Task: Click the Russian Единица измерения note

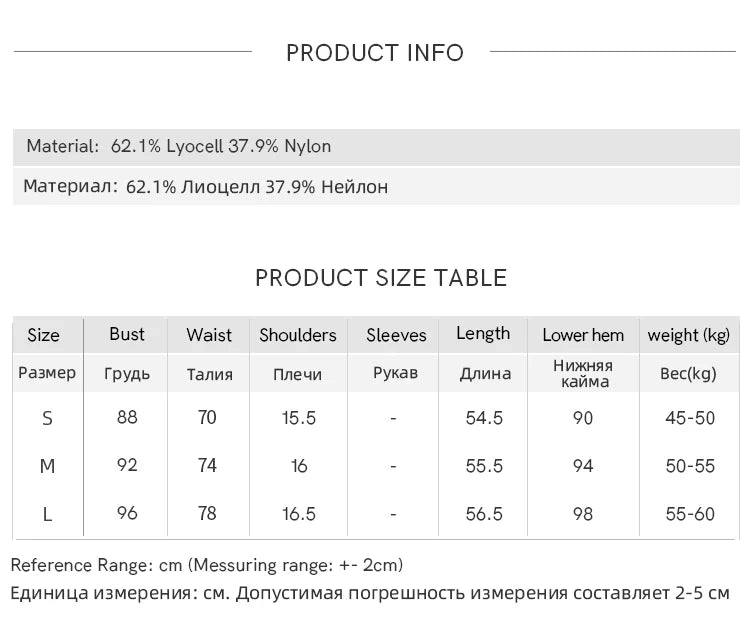Action: click(370, 593)
